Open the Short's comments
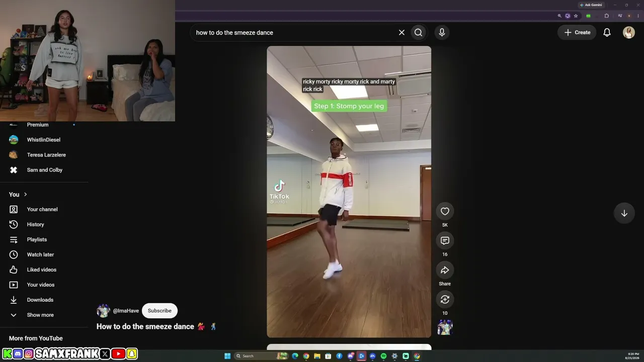This screenshot has width=644, height=362. pyautogui.click(x=445, y=241)
